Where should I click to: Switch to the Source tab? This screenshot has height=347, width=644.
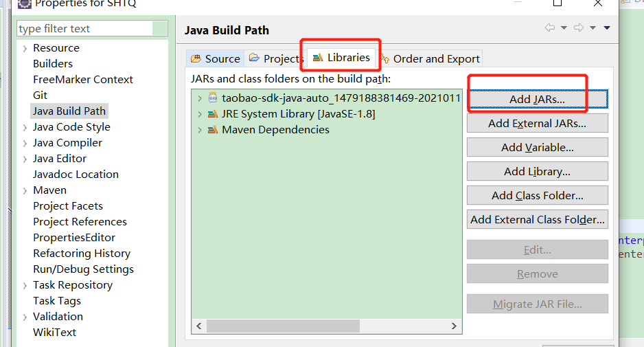[216, 59]
